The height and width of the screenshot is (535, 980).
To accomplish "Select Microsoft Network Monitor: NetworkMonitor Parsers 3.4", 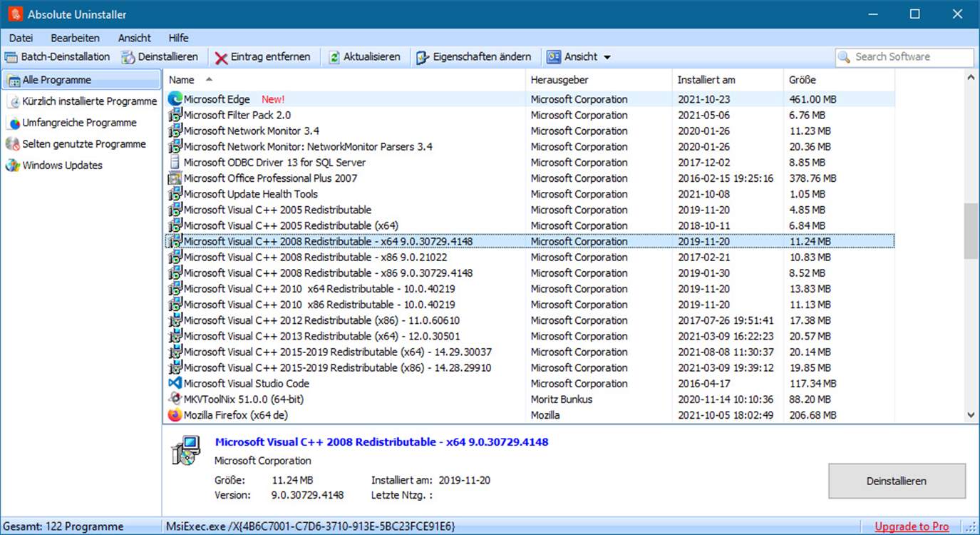I will [x=530, y=147].
